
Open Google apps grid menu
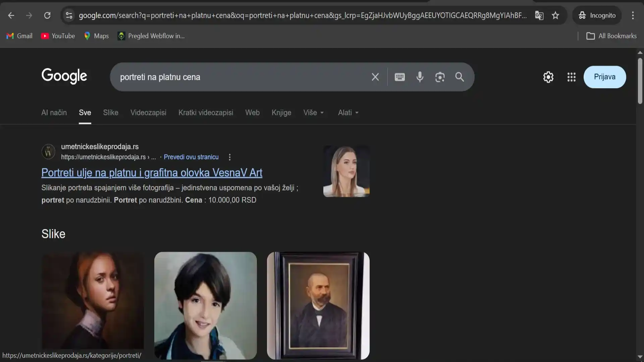point(571,77)
